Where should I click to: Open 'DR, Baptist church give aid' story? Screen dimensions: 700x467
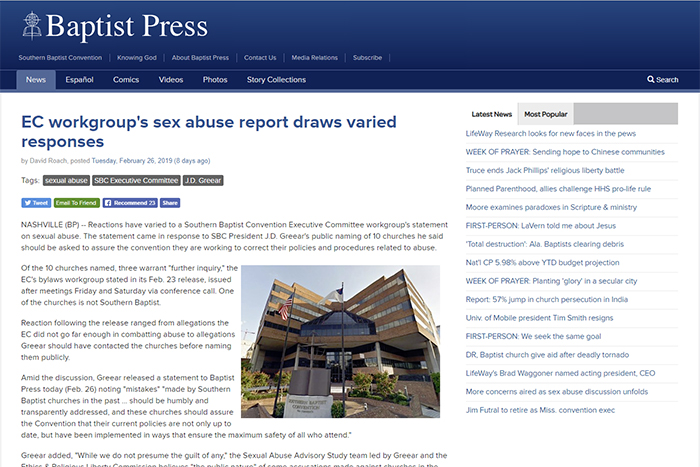point(547,355)
